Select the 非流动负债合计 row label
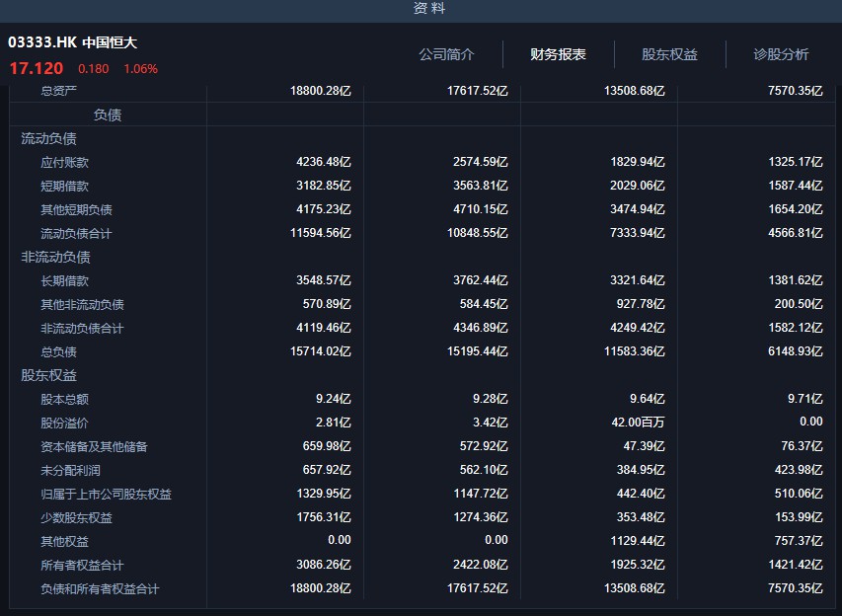Image resolution: width=842 pixels, height=616 pixels. (x=82, y=328)
